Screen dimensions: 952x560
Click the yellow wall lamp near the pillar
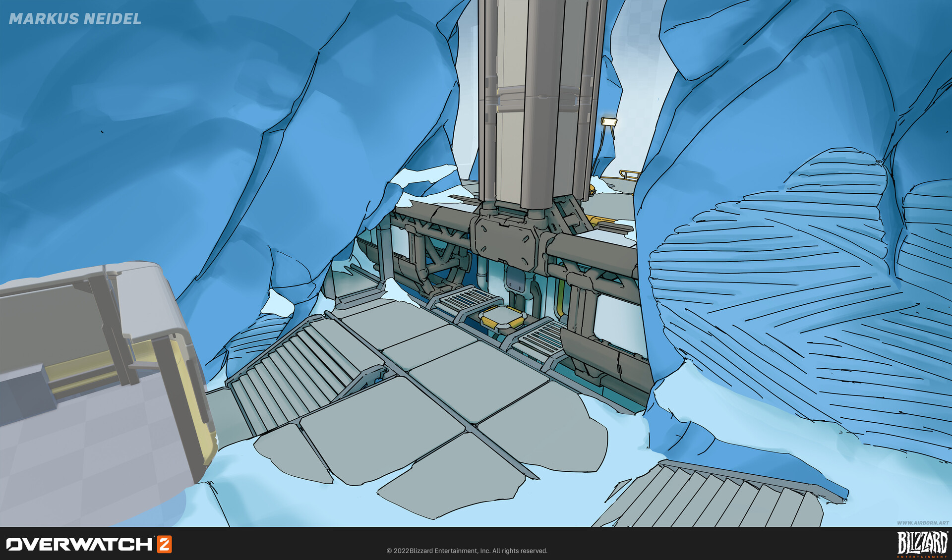pyautogui.click(x=608, y=121)
